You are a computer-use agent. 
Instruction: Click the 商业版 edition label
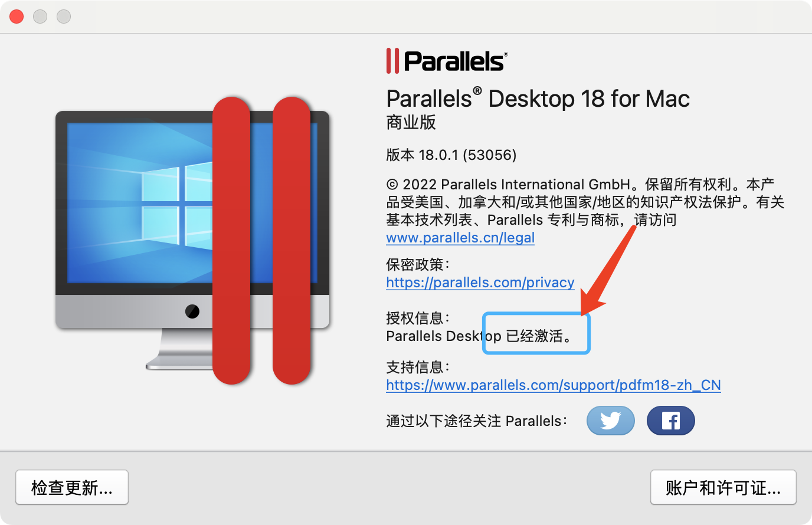[411, 123]
